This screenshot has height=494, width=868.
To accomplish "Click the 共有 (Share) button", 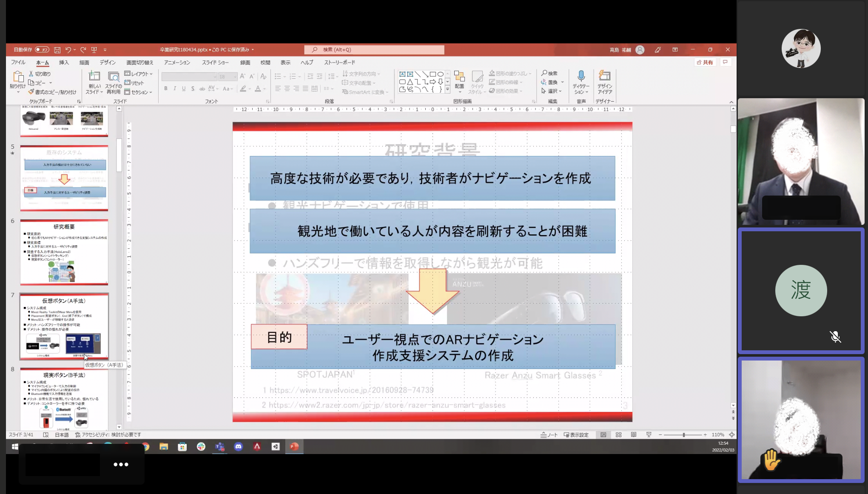I will [705, 62].
